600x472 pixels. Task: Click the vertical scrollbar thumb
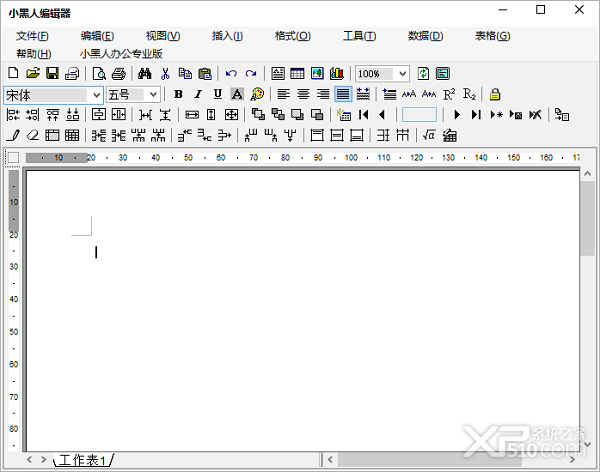coord(587,219)
